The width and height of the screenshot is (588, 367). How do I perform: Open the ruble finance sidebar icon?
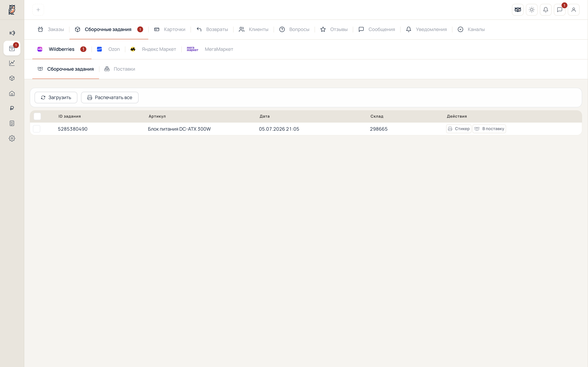click(12, 108)
